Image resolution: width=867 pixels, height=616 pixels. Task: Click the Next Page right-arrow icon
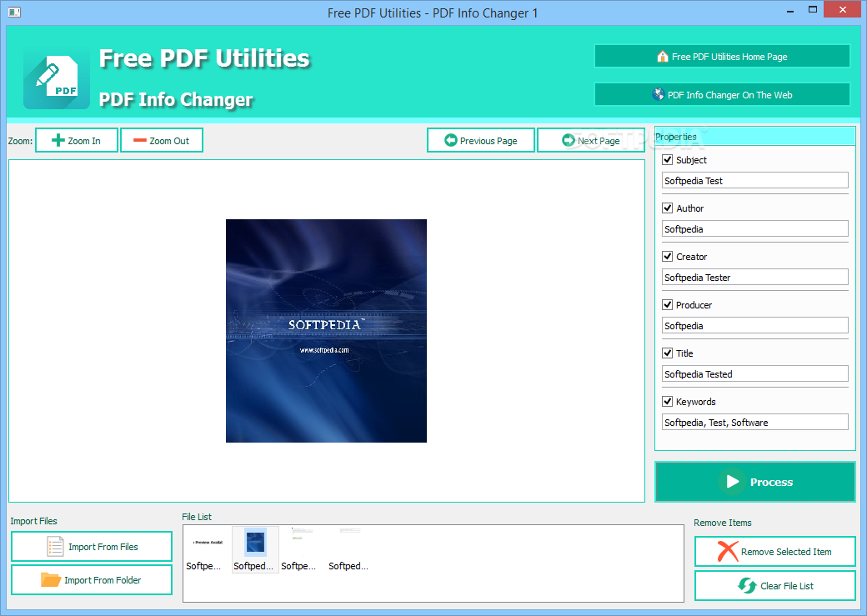569,140
